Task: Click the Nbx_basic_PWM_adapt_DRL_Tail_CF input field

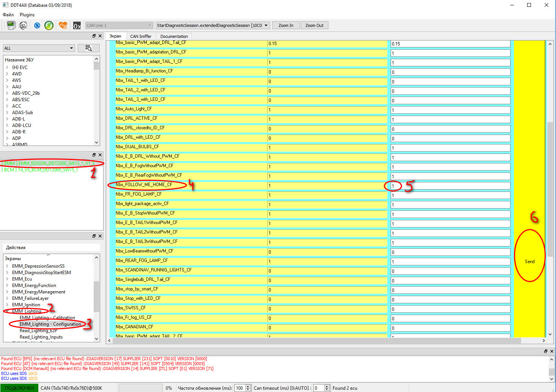Action: 451,44
